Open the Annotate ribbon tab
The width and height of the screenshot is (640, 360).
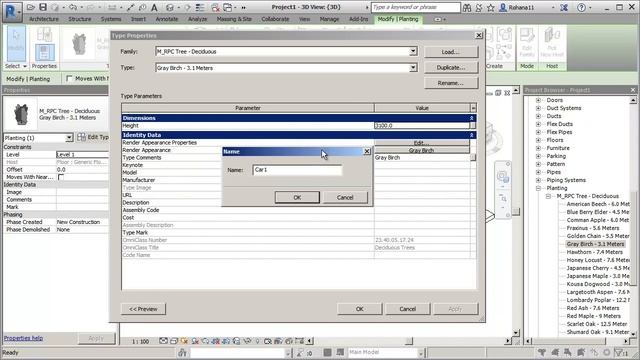(x=167, y=19)
